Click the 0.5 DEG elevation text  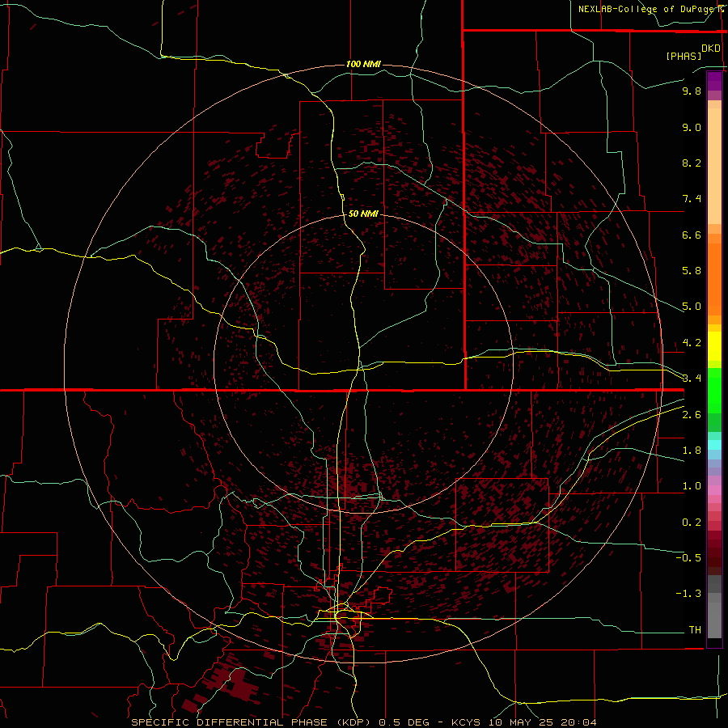[404, 722]
